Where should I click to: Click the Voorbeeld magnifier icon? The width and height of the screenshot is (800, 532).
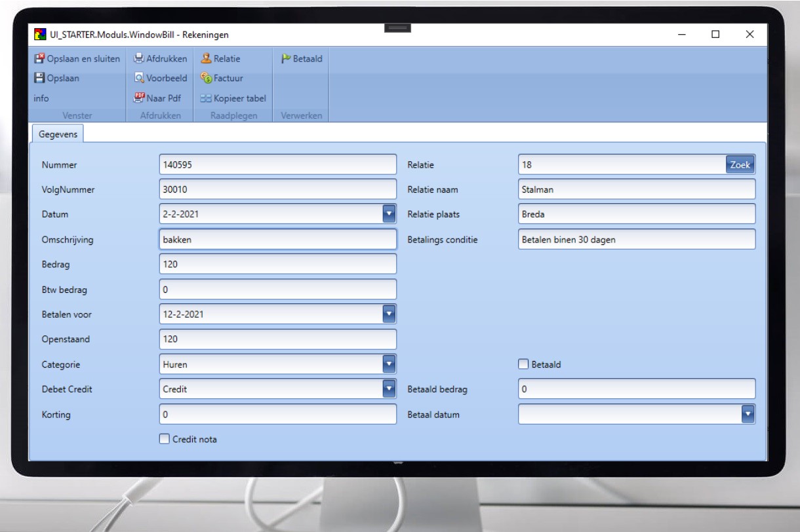coord(139,78)
